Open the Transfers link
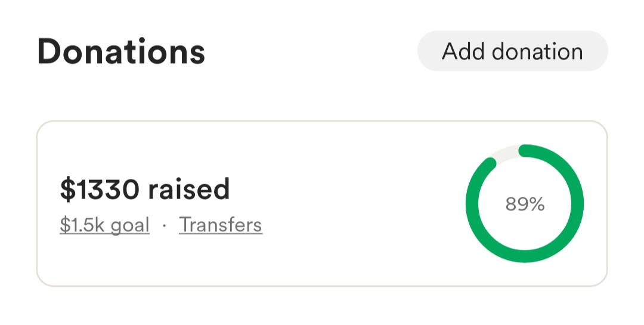The height and width of the screenshot is (325, 644). click(221, 225)
